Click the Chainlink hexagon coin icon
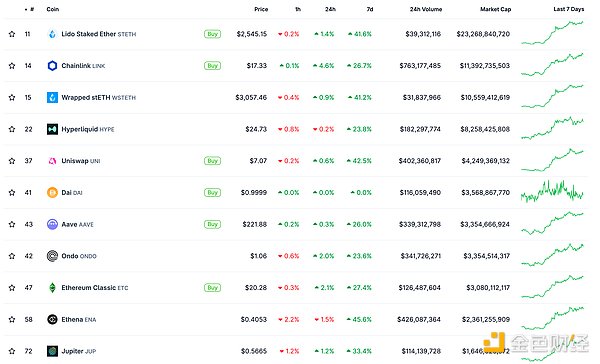This screenshot has width=600, height=364. point(52,66)
